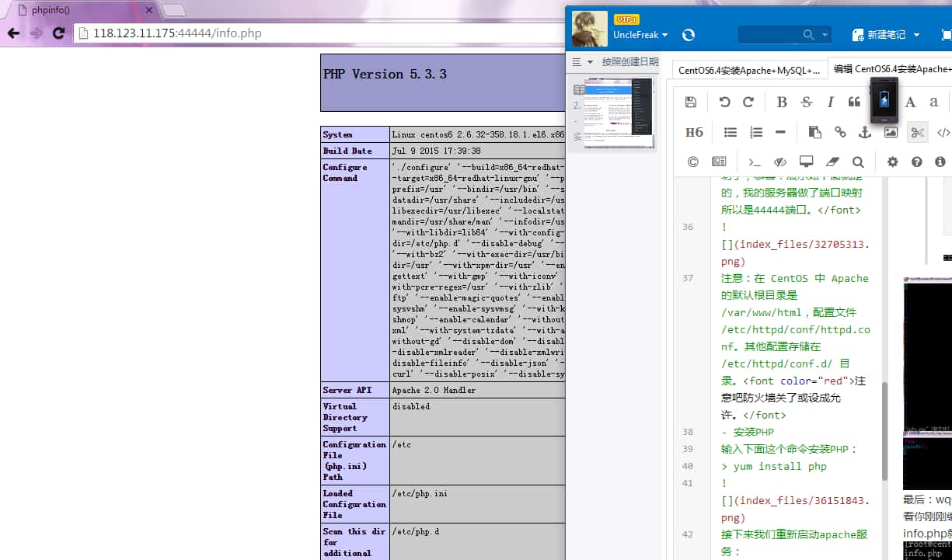This screenshot has width=952, height=560.
Task: Save the note with the floppy disk icon
Action: 691,102
